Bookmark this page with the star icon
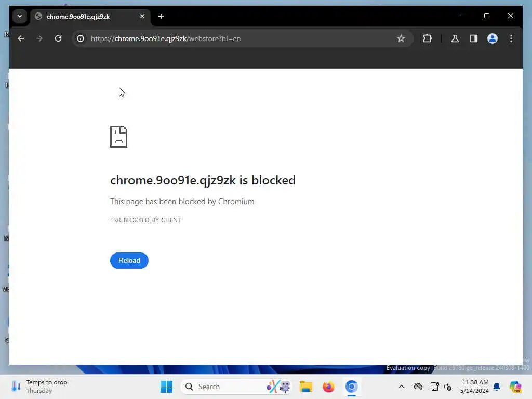Image resolution: width=532 pixels, height=399 pixels. 401,38
